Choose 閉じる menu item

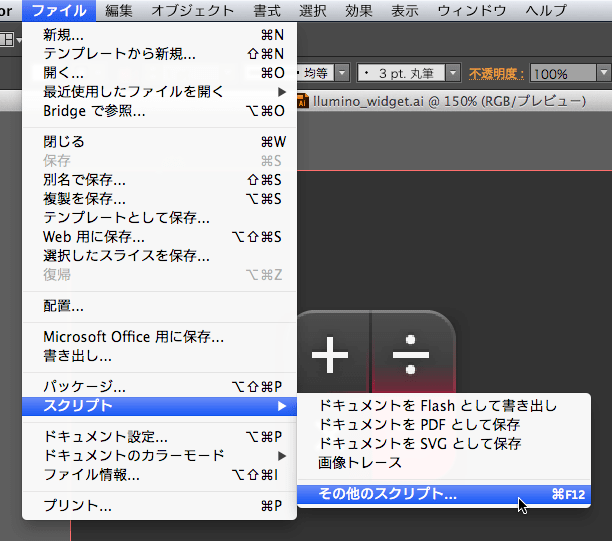tap(160, 141)
